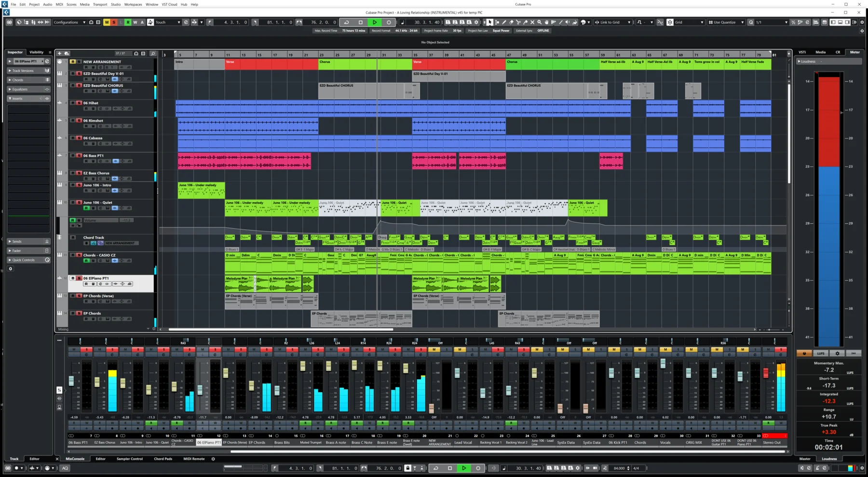Toggle global Write automation (W) in toolbar
Image resolution: width=868 pixels, height=477 pixels.
(x=135, y=22)
